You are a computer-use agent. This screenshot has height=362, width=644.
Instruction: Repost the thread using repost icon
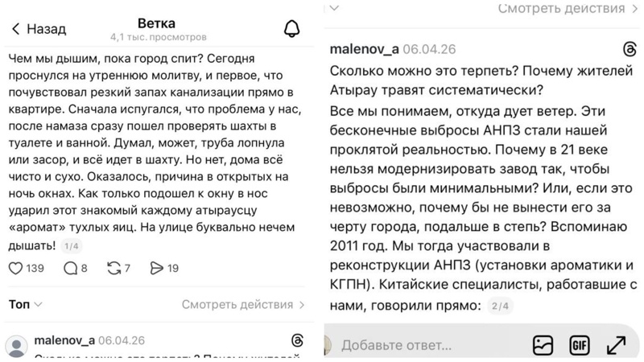(x=113, y=268)
